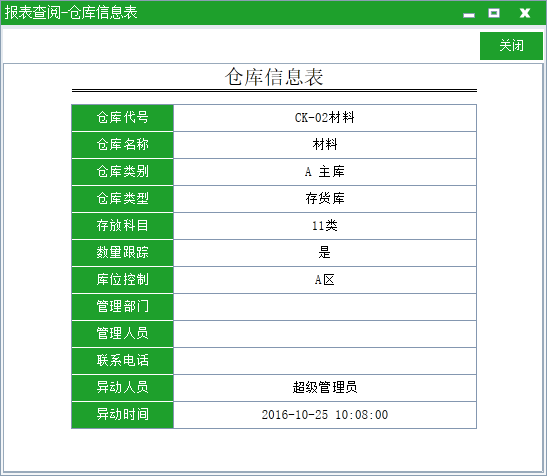Click the 库位控制 value A区
Image resolution: width=547 pixels, height=476 pixels.
[x=325, y=280]
